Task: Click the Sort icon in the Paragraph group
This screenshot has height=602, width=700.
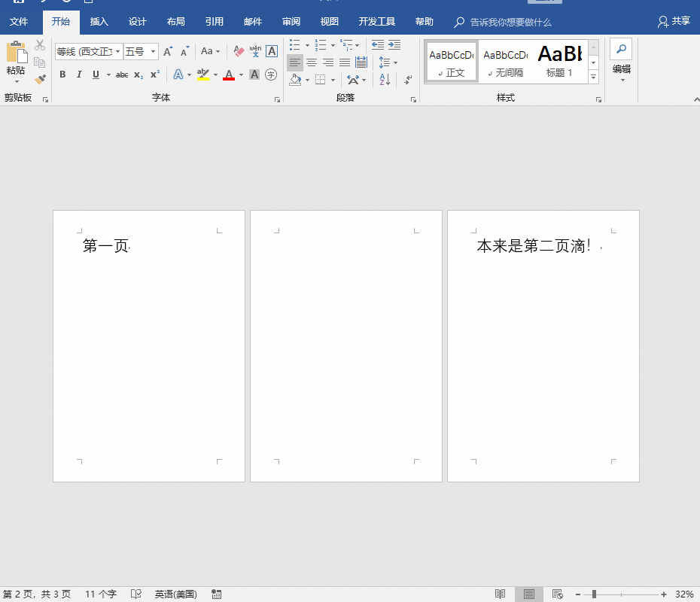Action: coord(385,79)
